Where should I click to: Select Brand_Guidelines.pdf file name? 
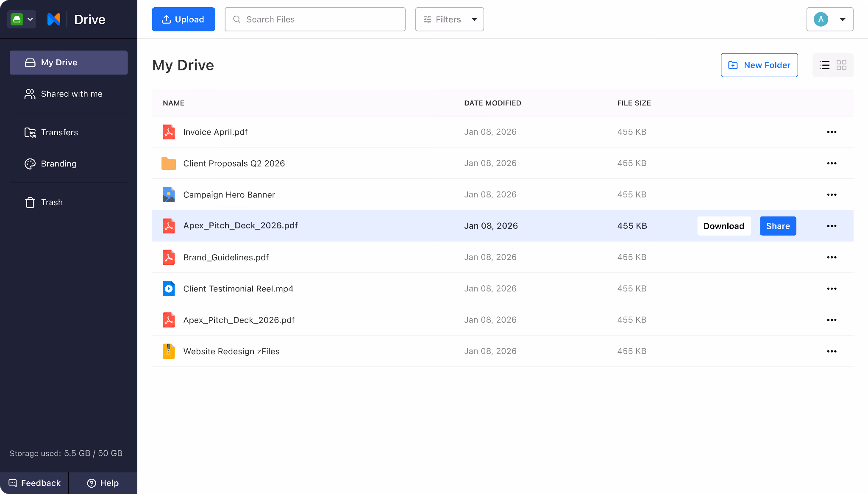point(226,258)
